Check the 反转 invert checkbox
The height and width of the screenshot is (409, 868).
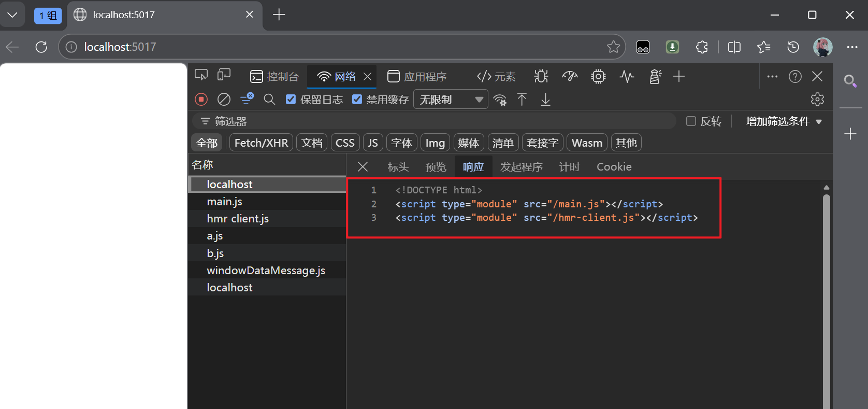point(691,121)
